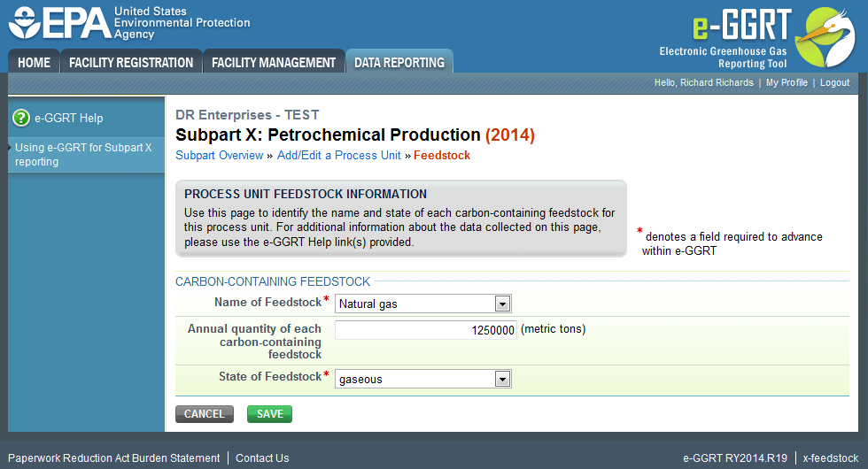Image resolution: width=868 pixels, height=469 pixels.
Task: Click the 'x-feedstock' footer text
Action: [831, 458]
